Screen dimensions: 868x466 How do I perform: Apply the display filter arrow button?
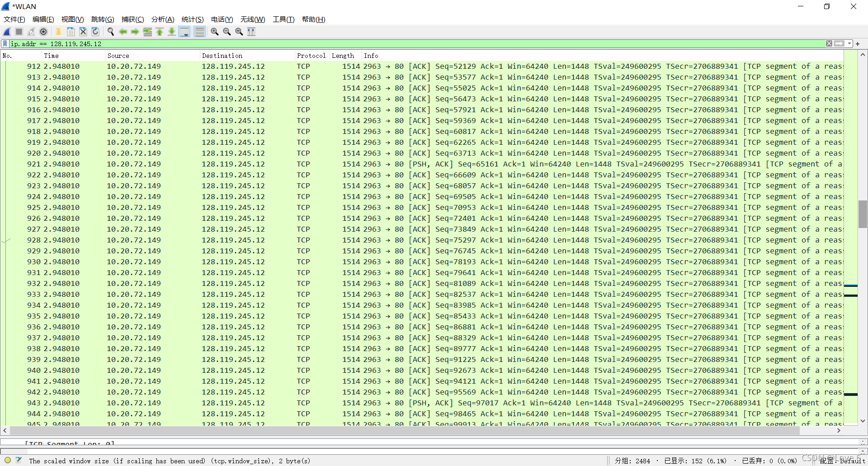[839, 44]
